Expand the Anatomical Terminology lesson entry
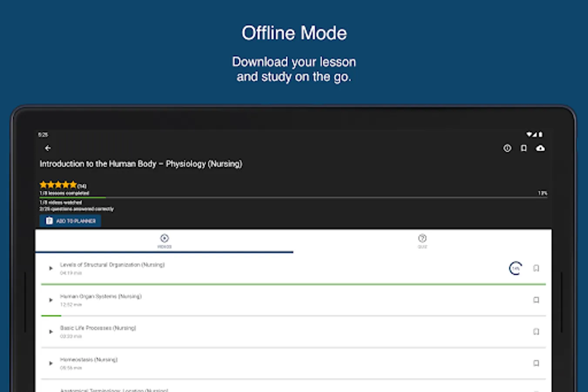 (x=50, y=390)
